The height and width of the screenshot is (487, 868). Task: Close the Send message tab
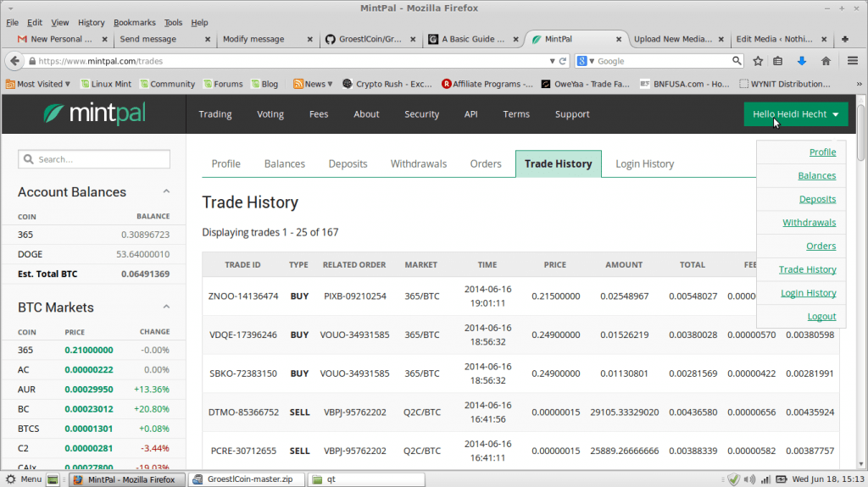[x=208, y=39]
